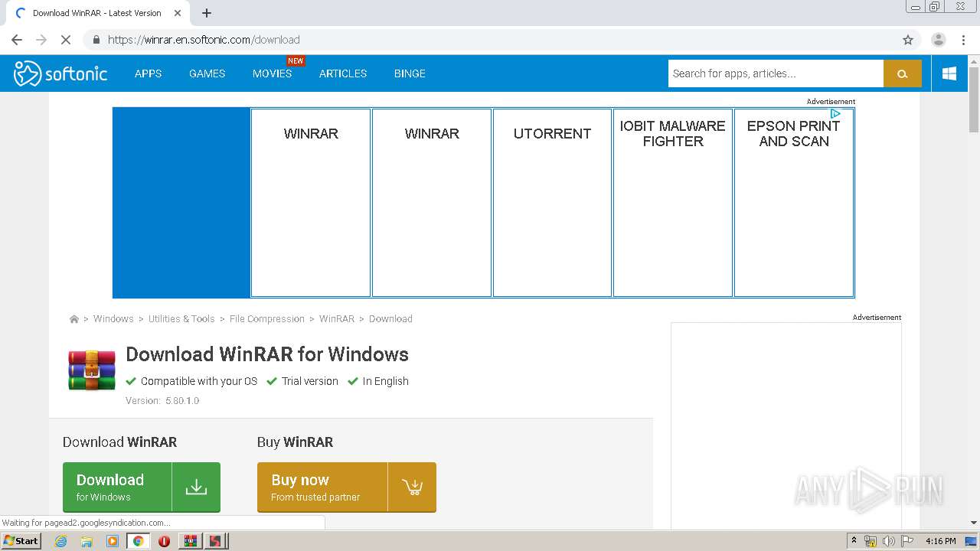Click the page vertical scrollbar thumb

(974, 99)
